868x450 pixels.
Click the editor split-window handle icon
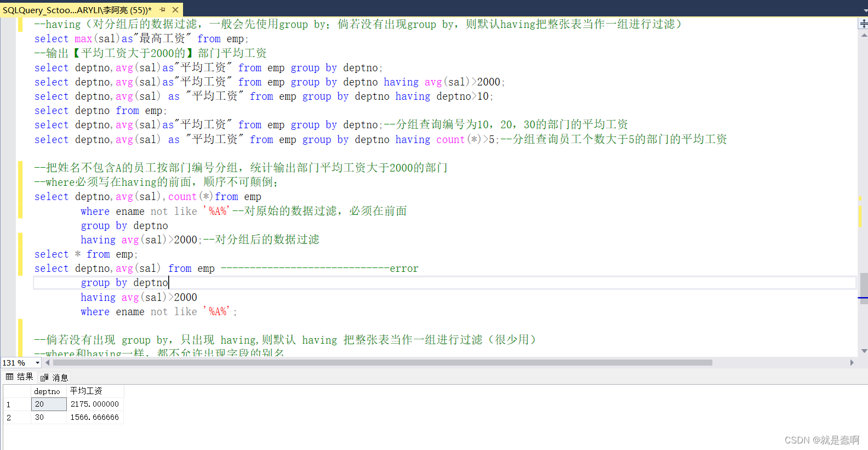[864, 24]
